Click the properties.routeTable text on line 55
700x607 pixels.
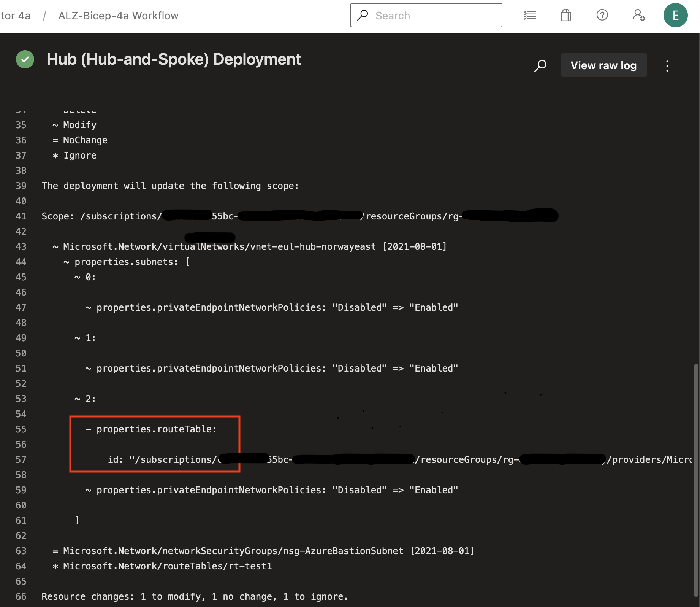[156, 429]
